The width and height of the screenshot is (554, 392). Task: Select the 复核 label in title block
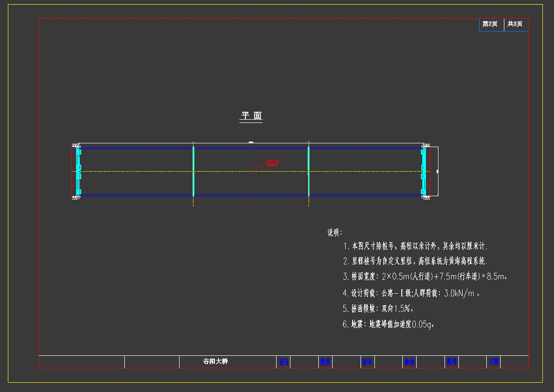325,362
